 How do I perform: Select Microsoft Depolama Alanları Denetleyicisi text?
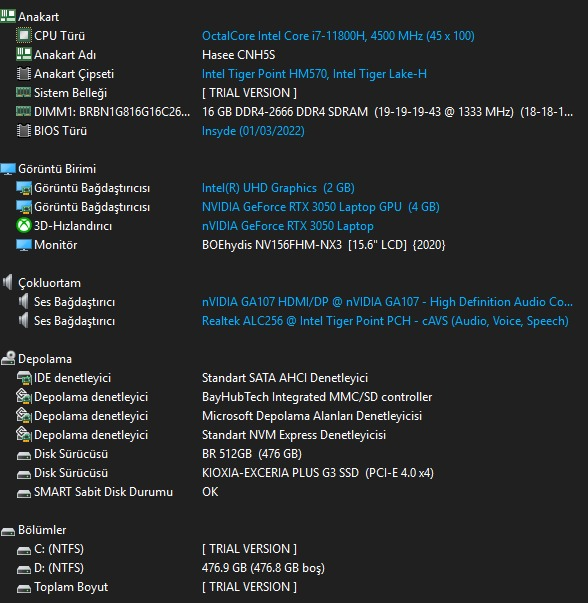click(312, 416)
